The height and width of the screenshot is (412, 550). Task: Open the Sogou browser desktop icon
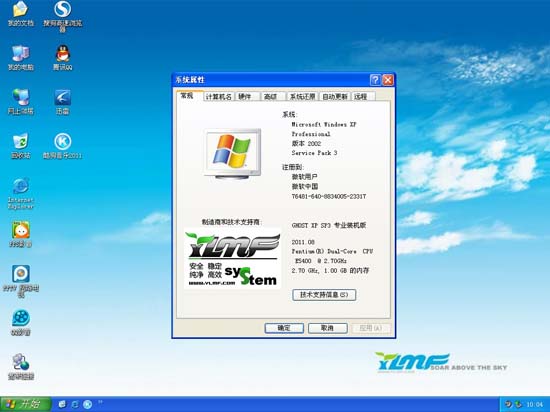[63, 17]
